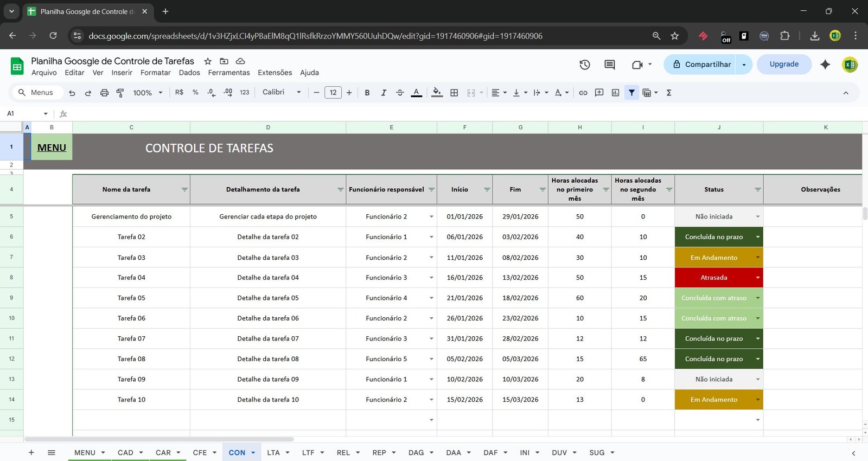
Task: Toggle the filter button in toolbar
Action: coord(631,93)
